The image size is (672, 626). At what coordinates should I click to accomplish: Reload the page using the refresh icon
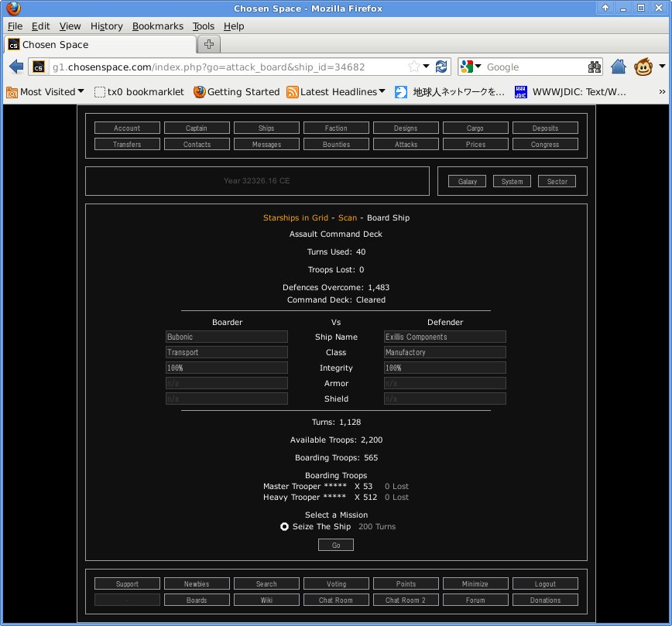[x=441, y=67]
